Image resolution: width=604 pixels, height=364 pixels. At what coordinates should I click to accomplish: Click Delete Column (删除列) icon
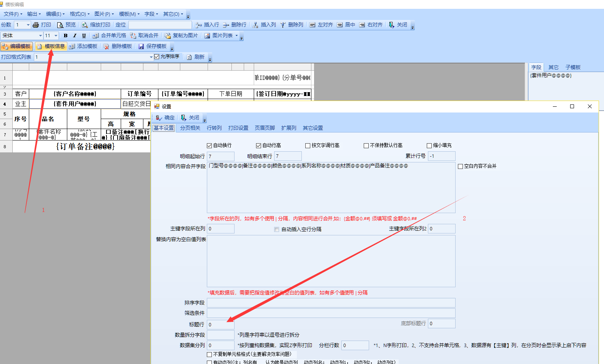pyautogui.click(x=283, y=25)
